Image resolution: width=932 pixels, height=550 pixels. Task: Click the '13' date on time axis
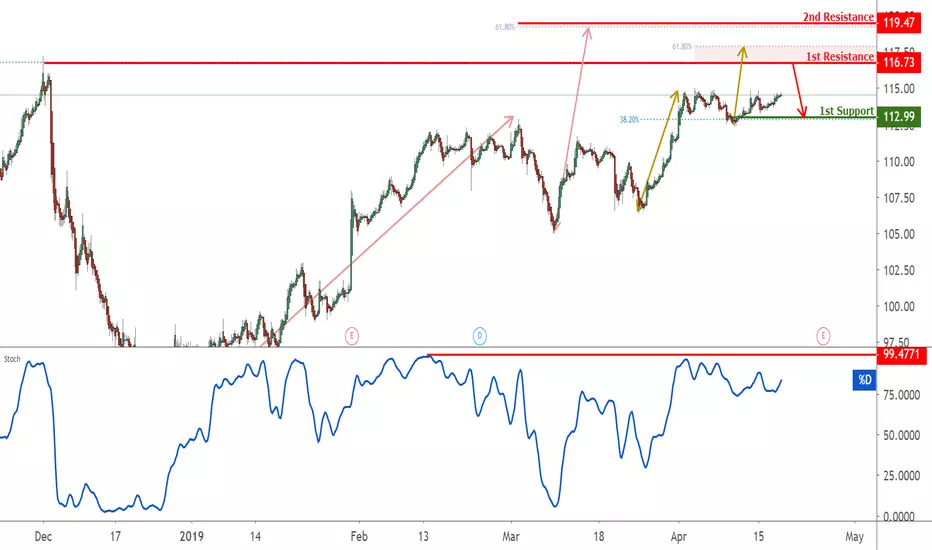point(423,536)
